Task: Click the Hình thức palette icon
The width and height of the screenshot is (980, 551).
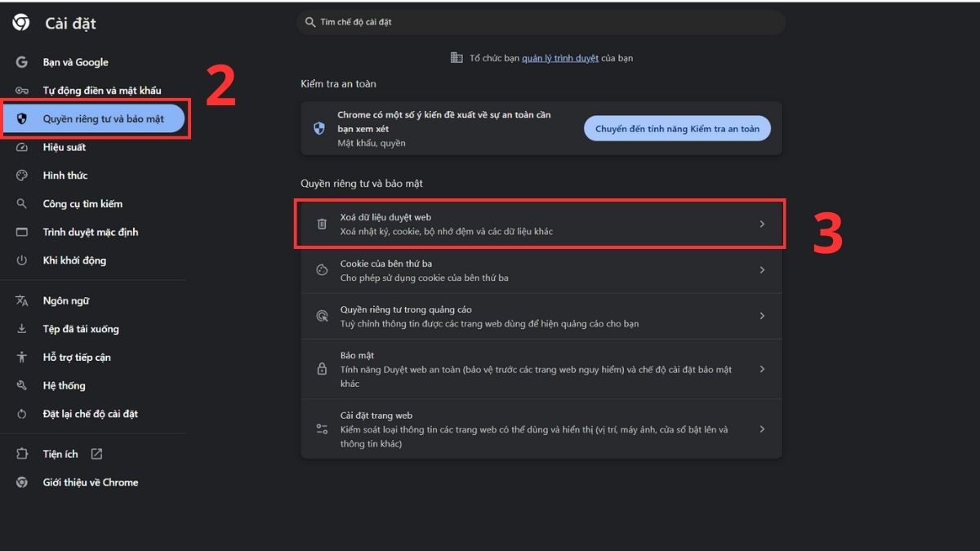Action: pos(22,176)
